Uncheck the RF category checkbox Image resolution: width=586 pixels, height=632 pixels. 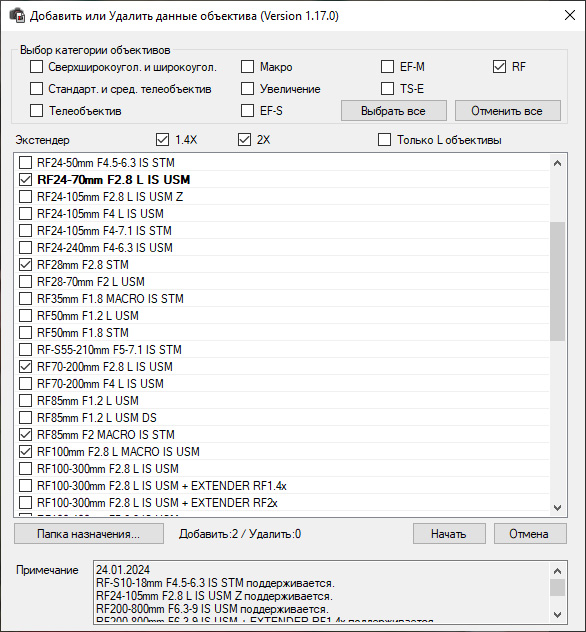pyautogui.click(x=499, y=67)
